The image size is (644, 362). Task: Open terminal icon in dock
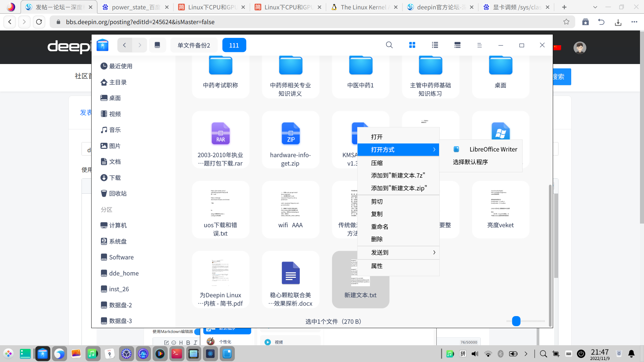tap(177, 354)
